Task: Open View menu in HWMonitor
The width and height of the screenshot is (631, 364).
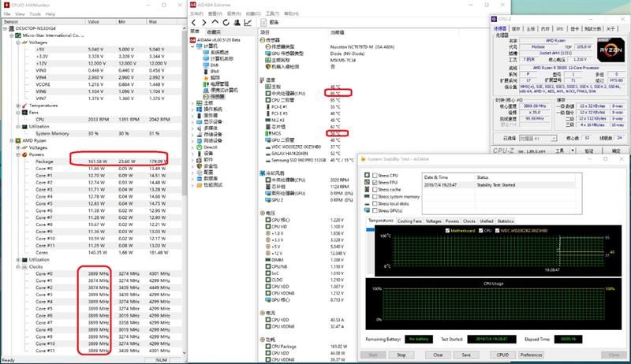Action: coord(20,14)
